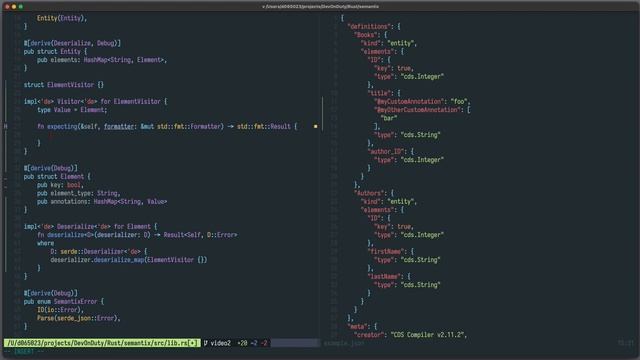Click the "lastName" key
The height and width of the screenshot is (360, 640).
[383, 277]
